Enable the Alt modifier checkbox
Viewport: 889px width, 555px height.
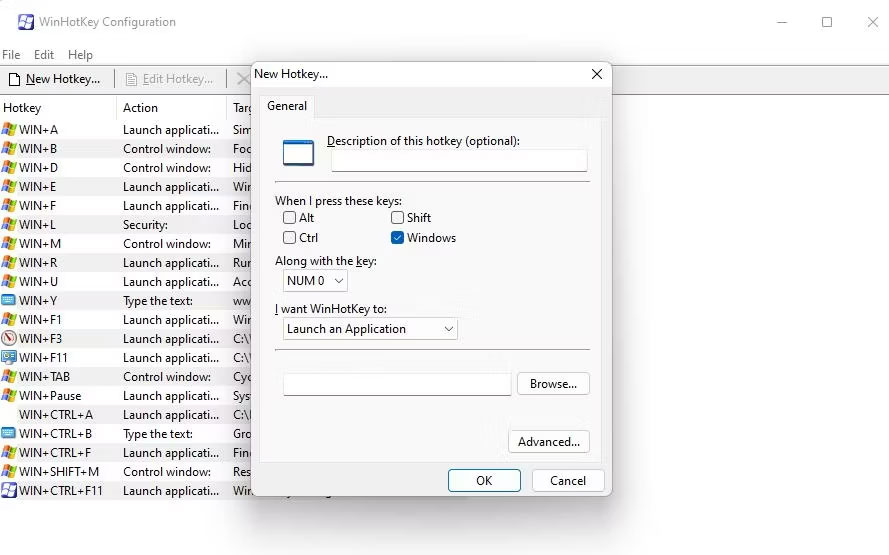289,218
